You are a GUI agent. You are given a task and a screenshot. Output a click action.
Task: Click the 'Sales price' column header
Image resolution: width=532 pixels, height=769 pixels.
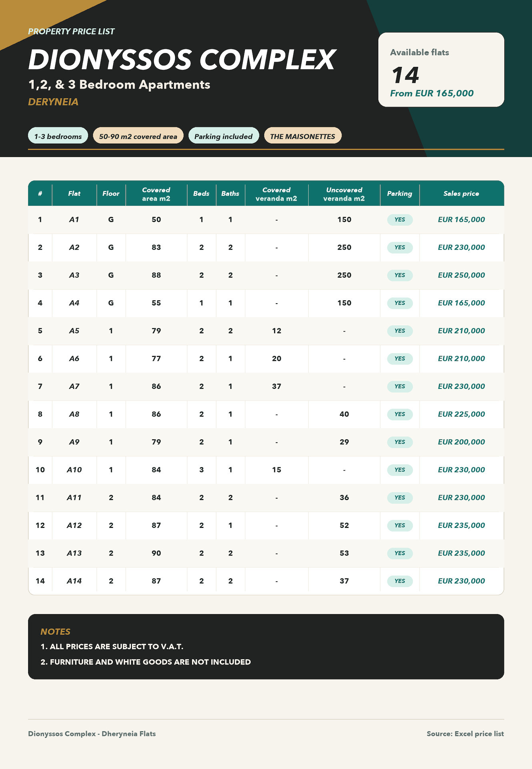pyautogui.click(x=461, y=193)
